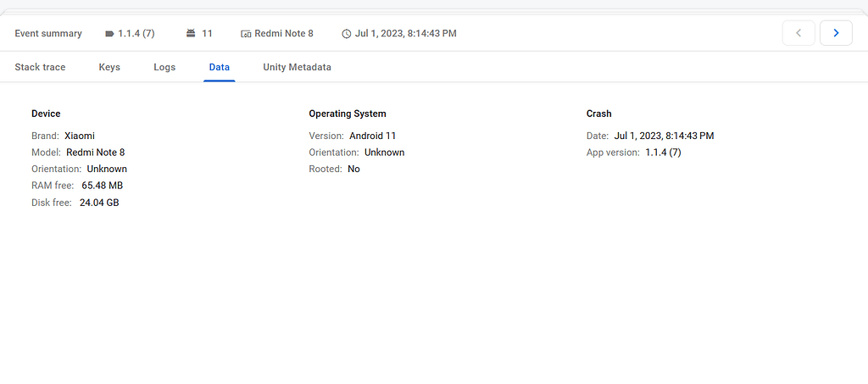Click the 1.1.4 (7) version in summary bar

136,33
